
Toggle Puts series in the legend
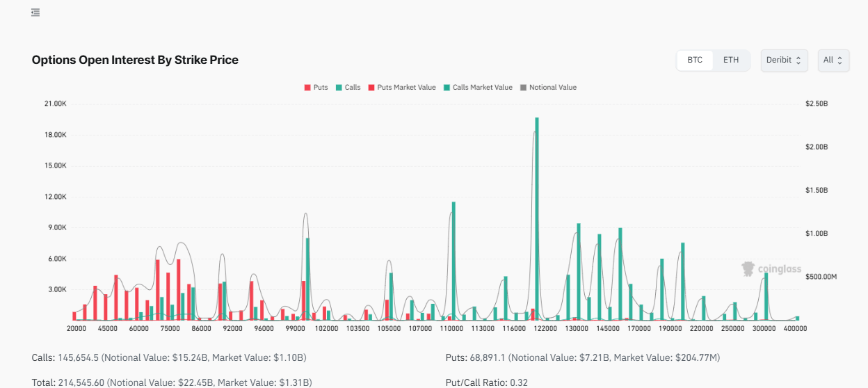pos(316,88)
